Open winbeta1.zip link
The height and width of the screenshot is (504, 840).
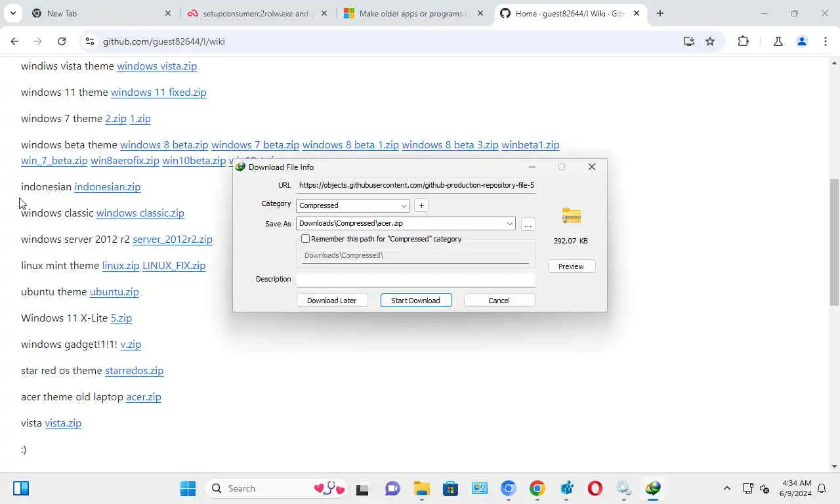[x=530, y=145]
